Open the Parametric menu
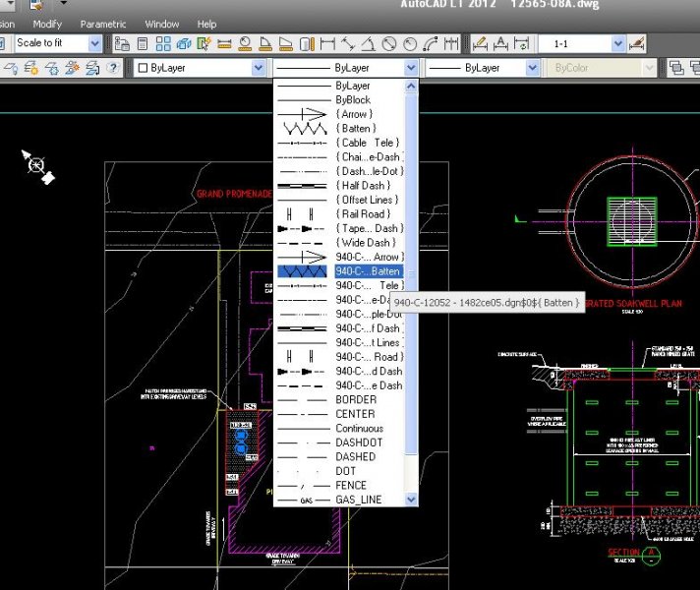 click(x=102, y=24)
